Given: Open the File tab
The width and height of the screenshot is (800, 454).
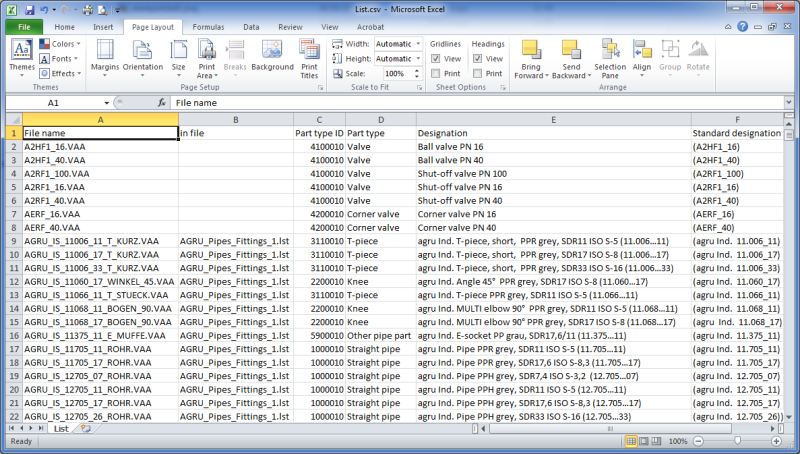Looking at the screenshot, I should coord(23,27).
